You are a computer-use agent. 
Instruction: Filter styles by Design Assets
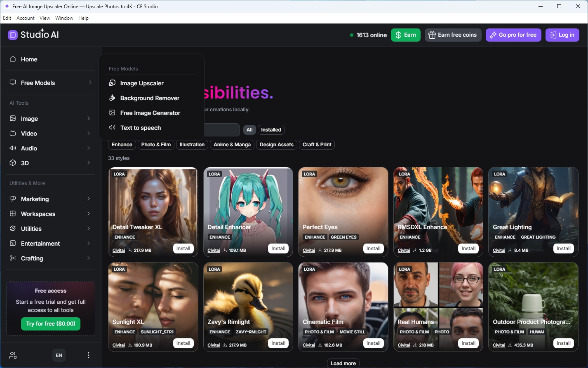coord(277,145)
